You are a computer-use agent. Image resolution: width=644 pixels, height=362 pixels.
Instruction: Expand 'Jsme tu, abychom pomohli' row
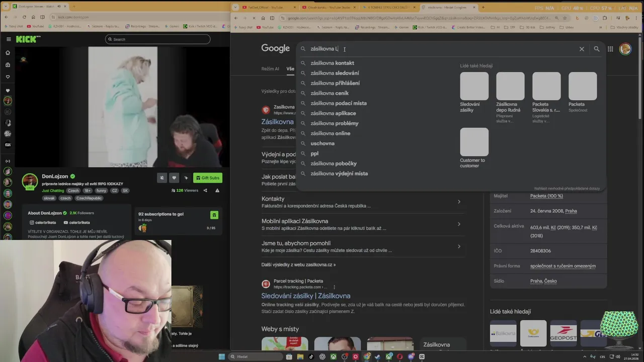(x=361, y=246)
